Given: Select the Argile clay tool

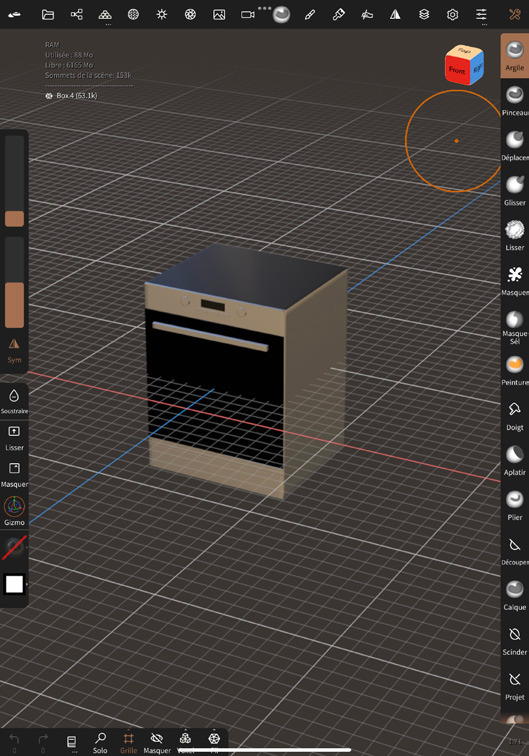Looking at the screenshot, I should 515,55.
